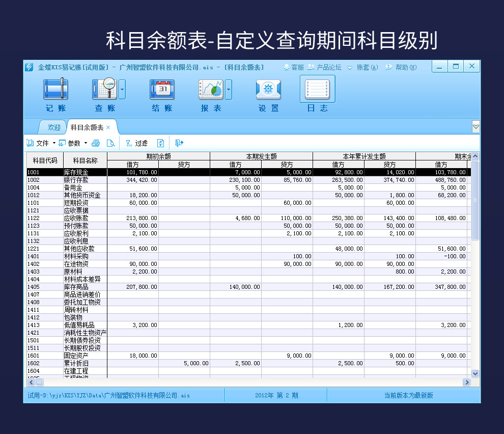Open the 参数 parameters dropdown
The image size is (504, 434).
[73, 143]
